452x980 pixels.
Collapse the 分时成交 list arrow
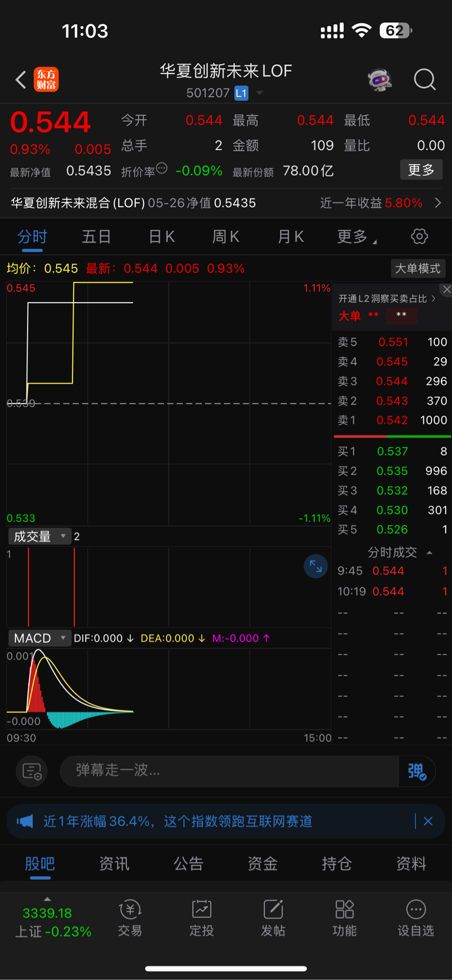[x=430, y=553]
